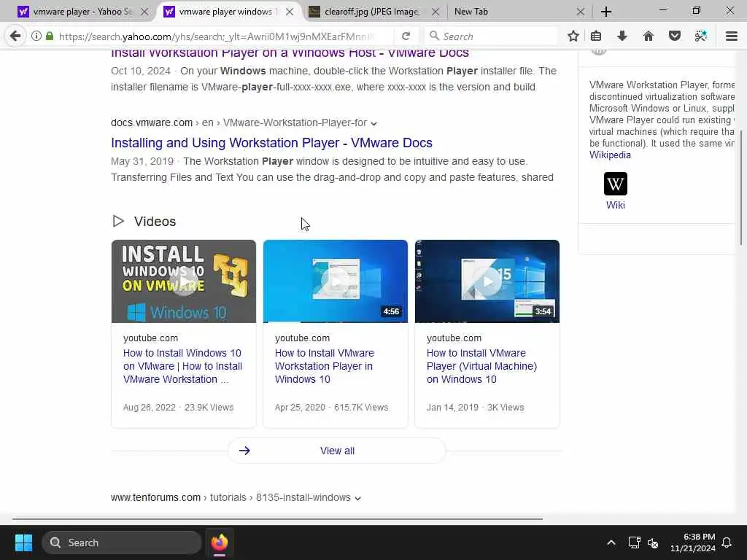Close the 'vmware player windows' tab
The image size is (747, 560).
289,12
